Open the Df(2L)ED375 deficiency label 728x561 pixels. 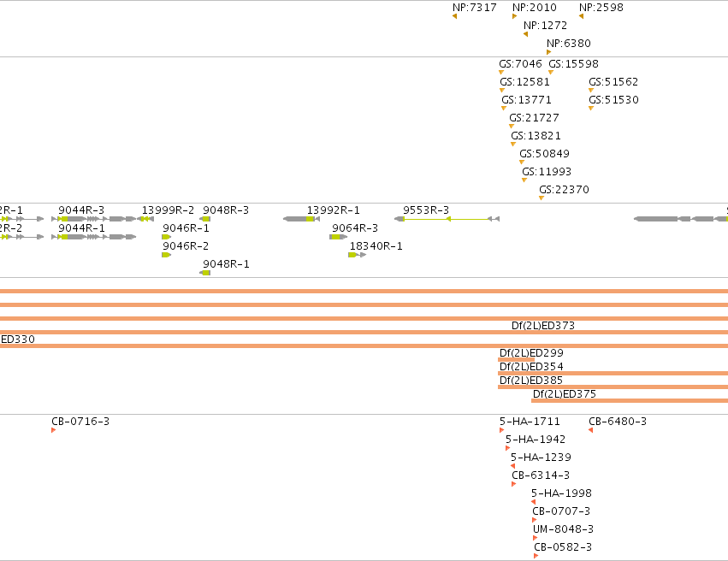click(x=565, y=394)
